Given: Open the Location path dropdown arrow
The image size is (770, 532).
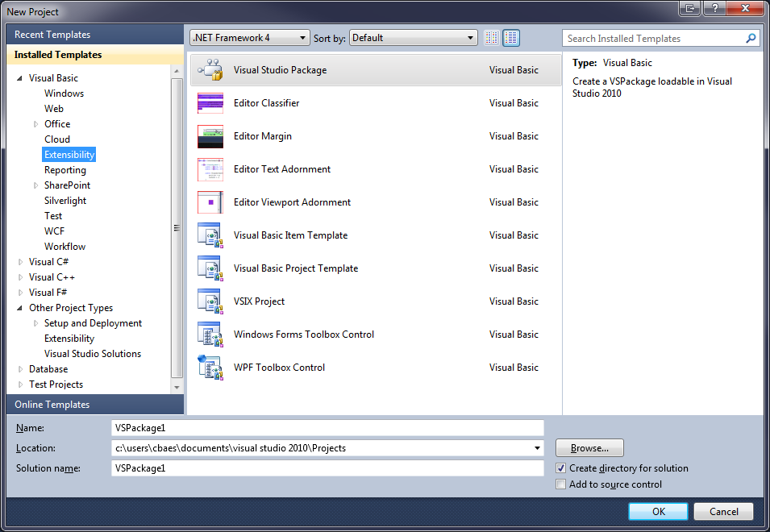Looking at the screenshot, I should pos(537,448).
